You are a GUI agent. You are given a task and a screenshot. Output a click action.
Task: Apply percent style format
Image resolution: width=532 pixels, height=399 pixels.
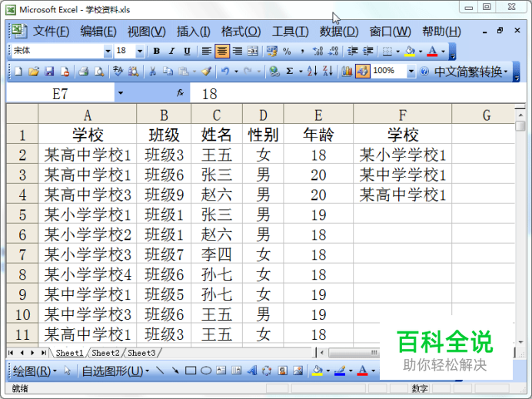287,52
